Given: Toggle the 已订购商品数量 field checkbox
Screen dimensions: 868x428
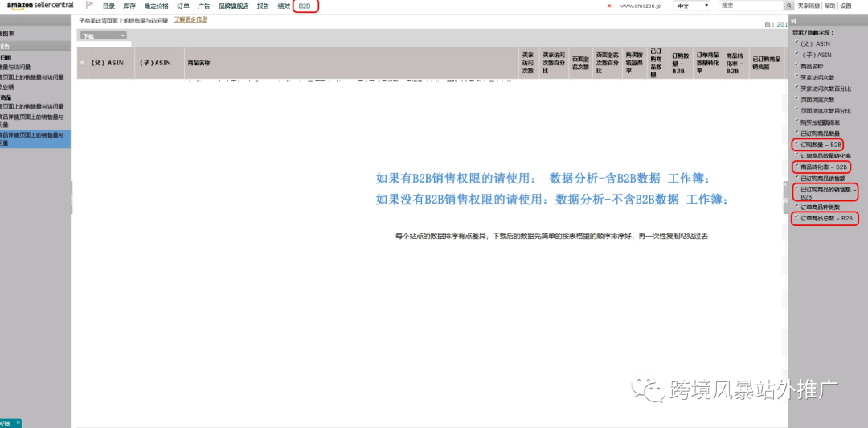Looking at the screenshot, I should pos(796,133).
